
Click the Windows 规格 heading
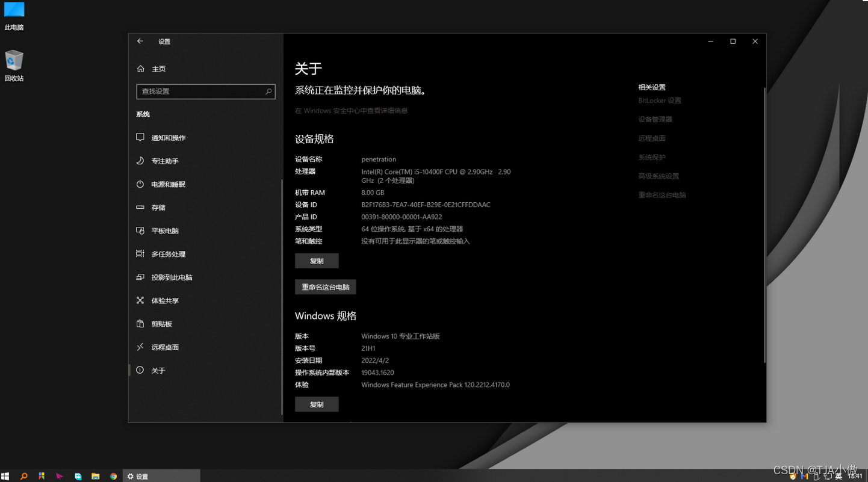(326, 316)
